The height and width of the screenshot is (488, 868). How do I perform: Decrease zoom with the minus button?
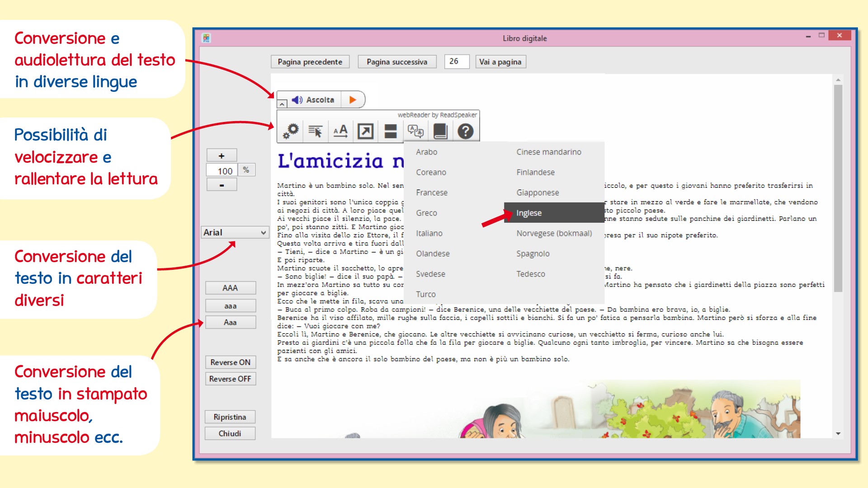click(x=222, y=185)
